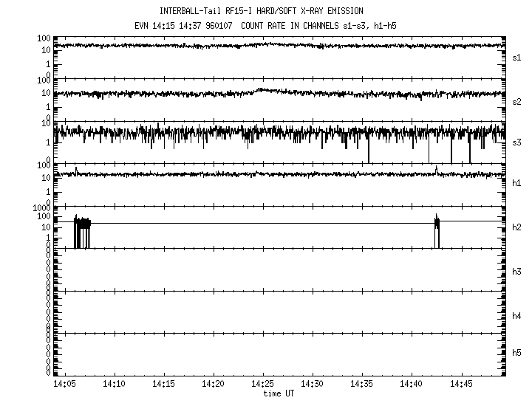Click the 14:45 time axis label
Viewport: 532px width, 406px height.
coord(460,385)
